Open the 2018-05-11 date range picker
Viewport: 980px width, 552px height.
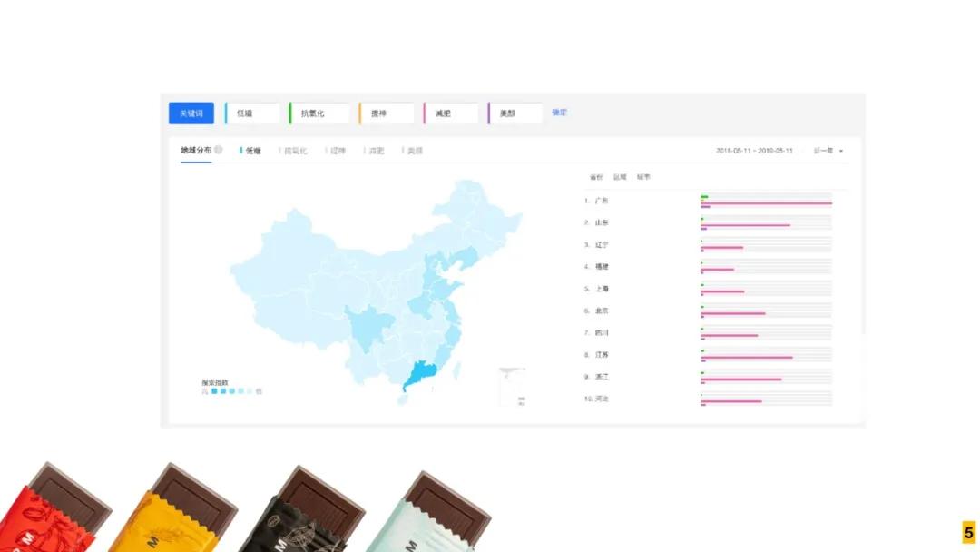pos(754,151)
